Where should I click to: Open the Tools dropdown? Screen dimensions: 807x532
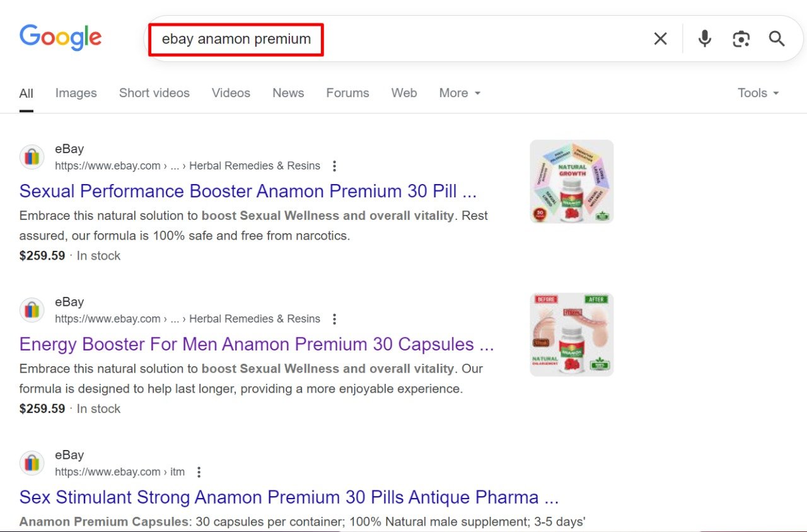758,93
